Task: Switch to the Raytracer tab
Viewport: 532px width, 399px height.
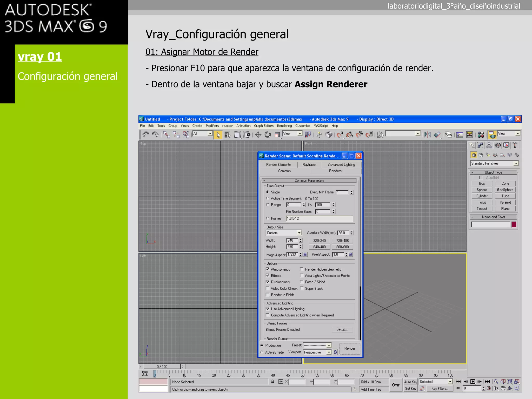Action: tap(309, 164)
